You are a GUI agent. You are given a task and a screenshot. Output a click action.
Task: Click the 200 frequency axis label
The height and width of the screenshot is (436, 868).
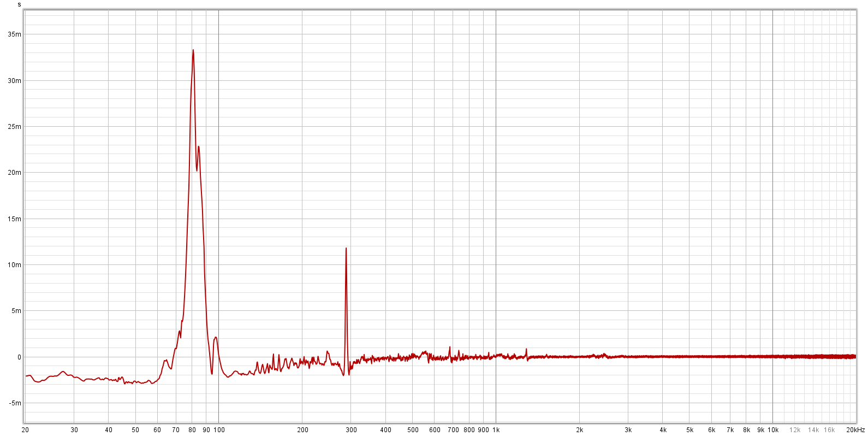tap(302, 430)
